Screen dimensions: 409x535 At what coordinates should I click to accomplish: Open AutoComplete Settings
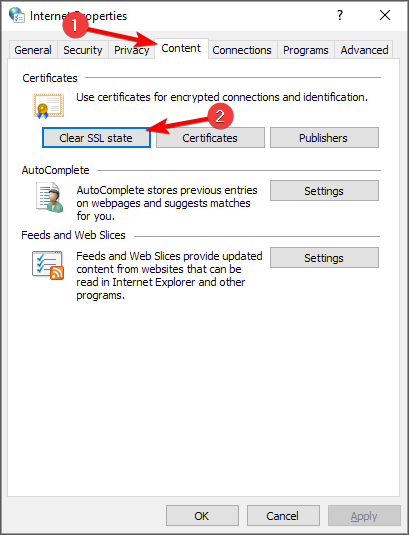[x=324, y=191]
